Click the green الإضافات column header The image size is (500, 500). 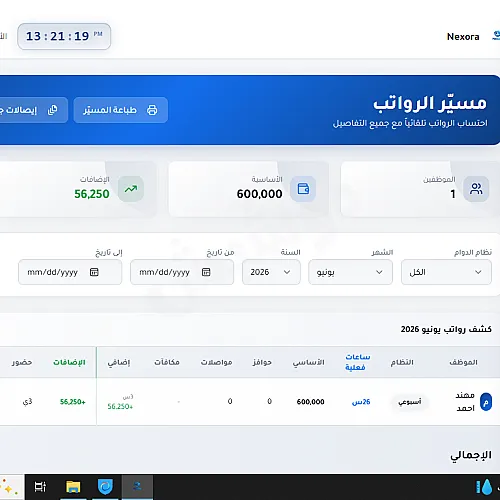pyautogui.click(x=69, y=362)
